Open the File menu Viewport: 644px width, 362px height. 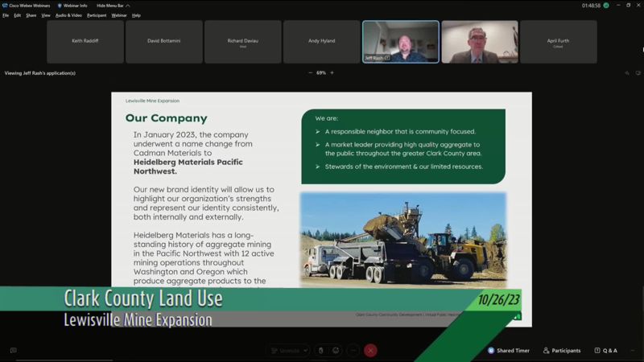pos(6,15)
